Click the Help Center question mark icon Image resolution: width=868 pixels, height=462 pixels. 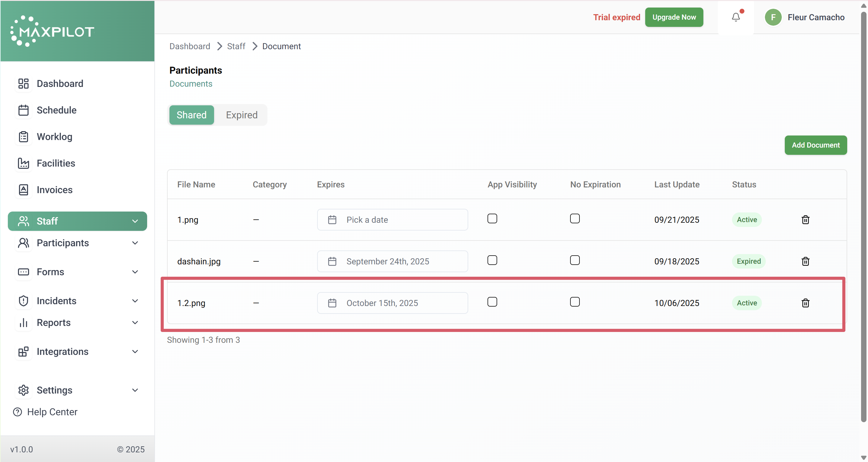pyautogui.click(x=17, y=412)
